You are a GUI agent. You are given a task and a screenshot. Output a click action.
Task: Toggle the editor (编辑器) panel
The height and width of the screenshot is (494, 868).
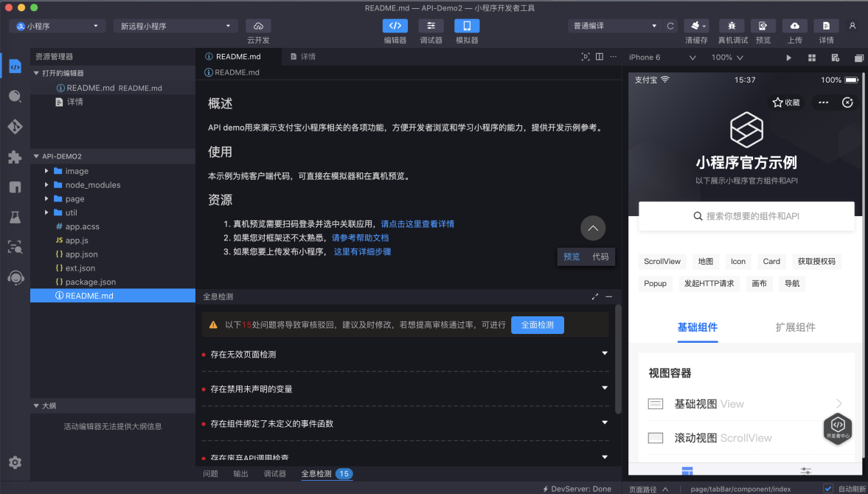click(395, 26)
